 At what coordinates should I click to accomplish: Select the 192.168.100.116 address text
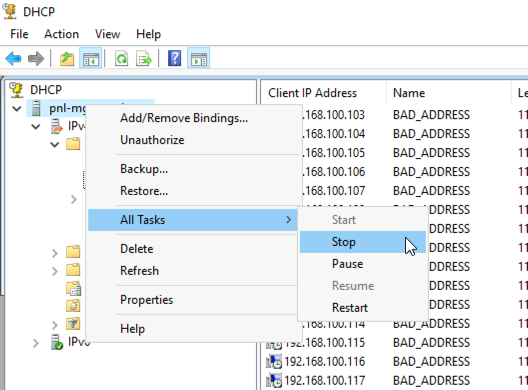tap(325, 362)
